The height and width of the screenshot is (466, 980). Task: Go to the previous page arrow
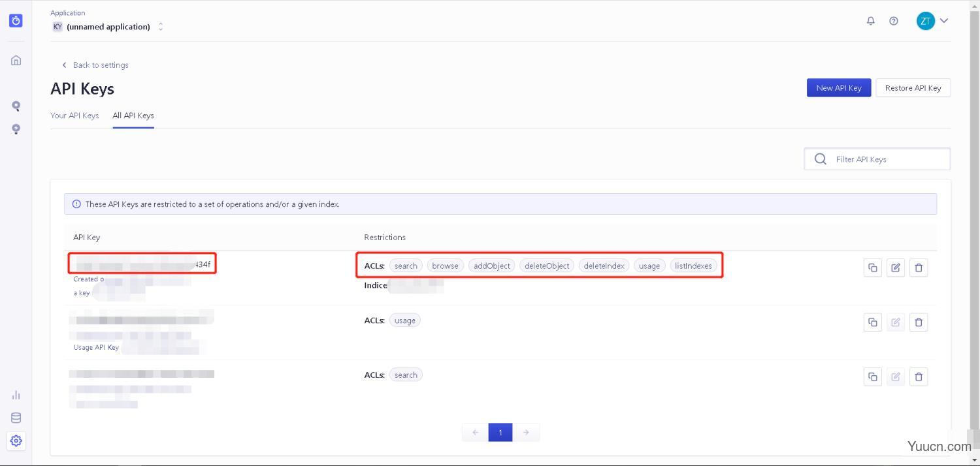[475, 432]
